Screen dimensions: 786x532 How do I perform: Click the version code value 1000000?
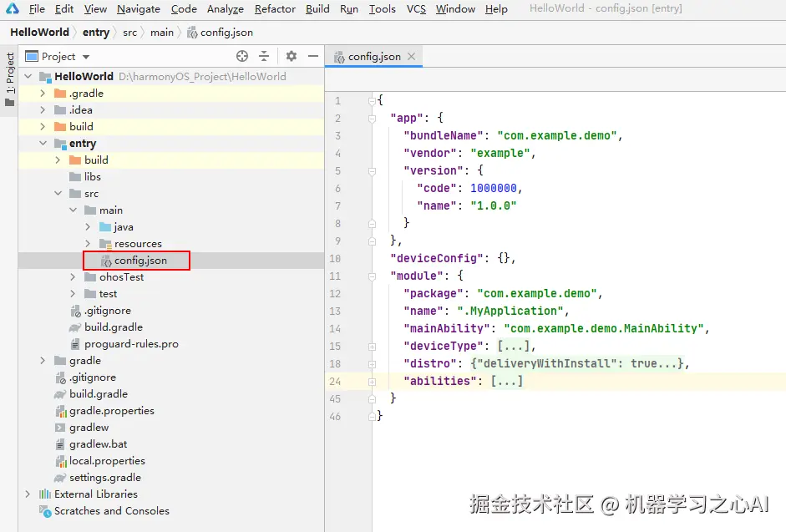[x=494, y=188]
